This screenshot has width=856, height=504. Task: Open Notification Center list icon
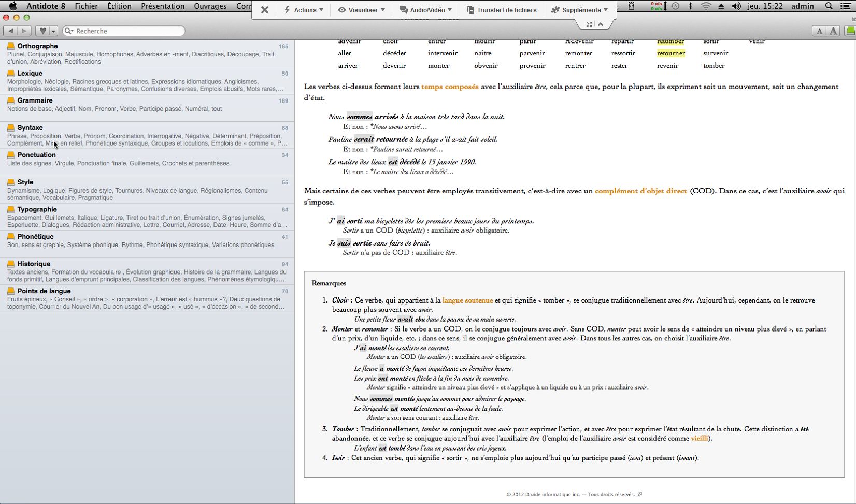click(x=846, y=6)
